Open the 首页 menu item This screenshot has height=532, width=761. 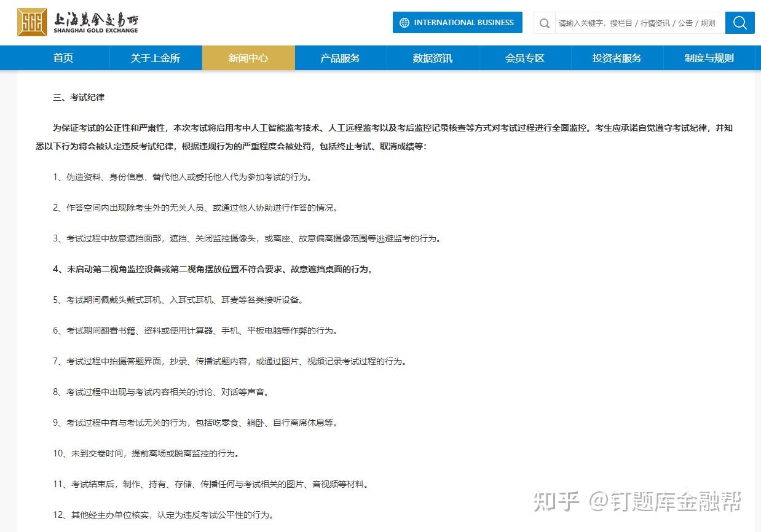click(63, 57)
